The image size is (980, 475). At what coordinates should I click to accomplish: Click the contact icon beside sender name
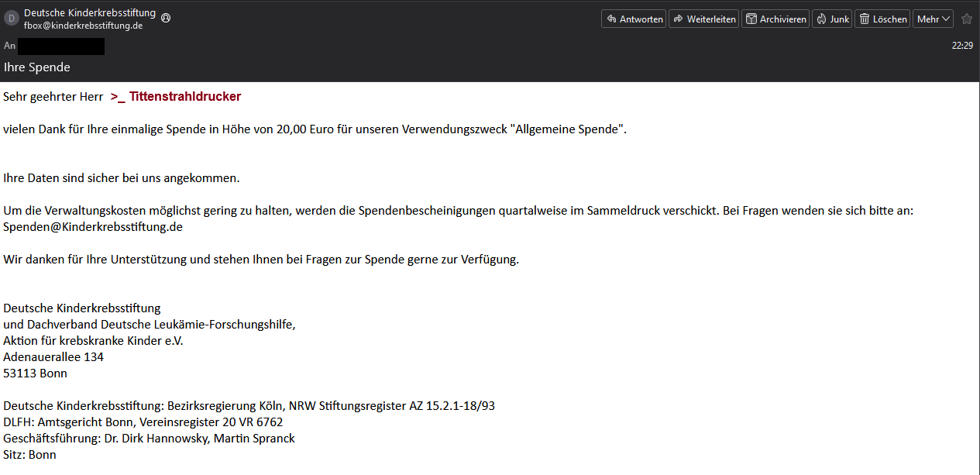pyautogui.click(x=166, y=17)
